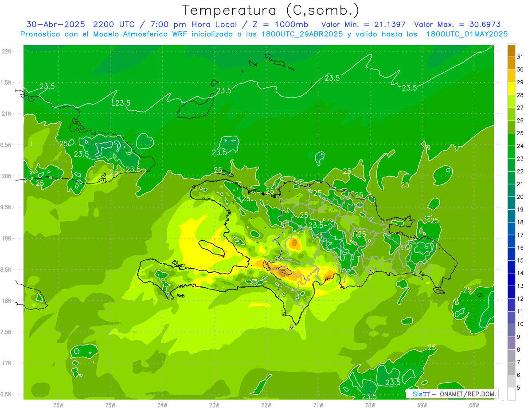Click legend scale value 29
532x411 pixels.
pos(520,82)
